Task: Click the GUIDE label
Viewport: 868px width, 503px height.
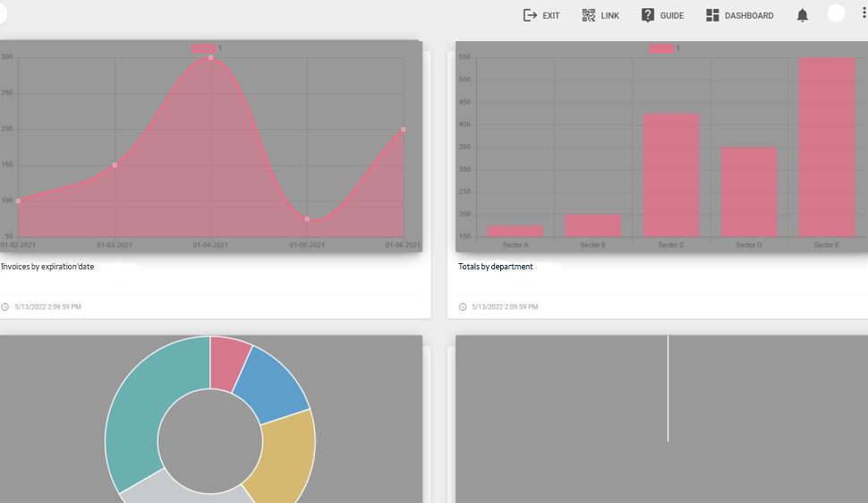Action: 672,15
